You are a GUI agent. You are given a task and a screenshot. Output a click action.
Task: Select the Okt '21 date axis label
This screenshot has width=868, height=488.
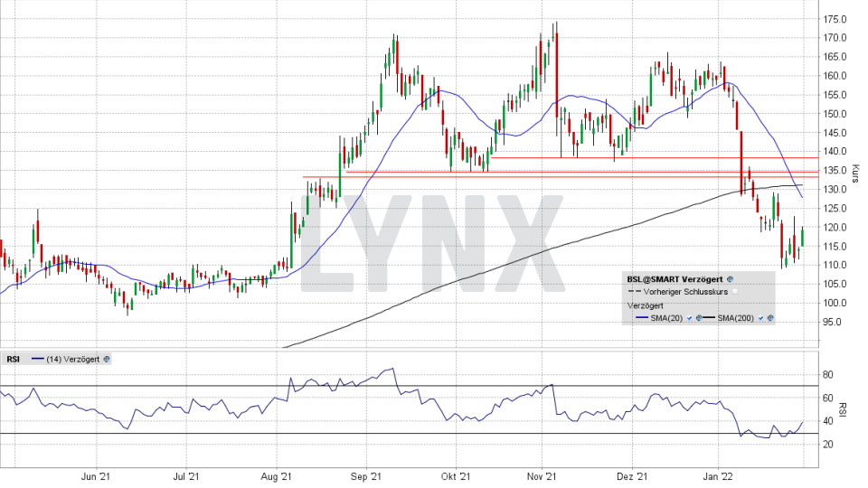coord(456,476)
